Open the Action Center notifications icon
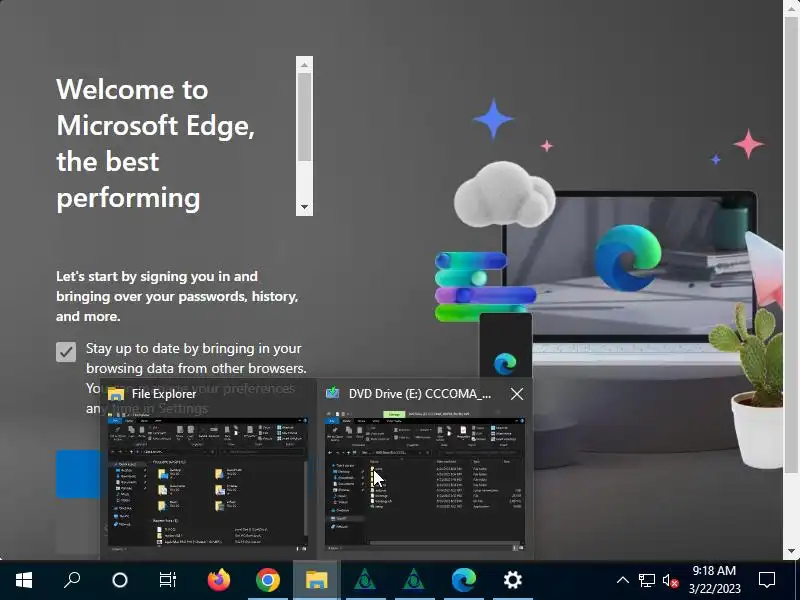The image size is (800, 600). 767,580
